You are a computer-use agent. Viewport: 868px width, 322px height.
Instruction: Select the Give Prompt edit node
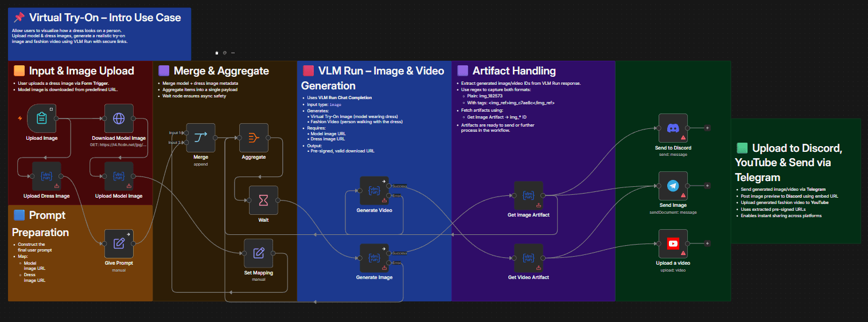119,243
